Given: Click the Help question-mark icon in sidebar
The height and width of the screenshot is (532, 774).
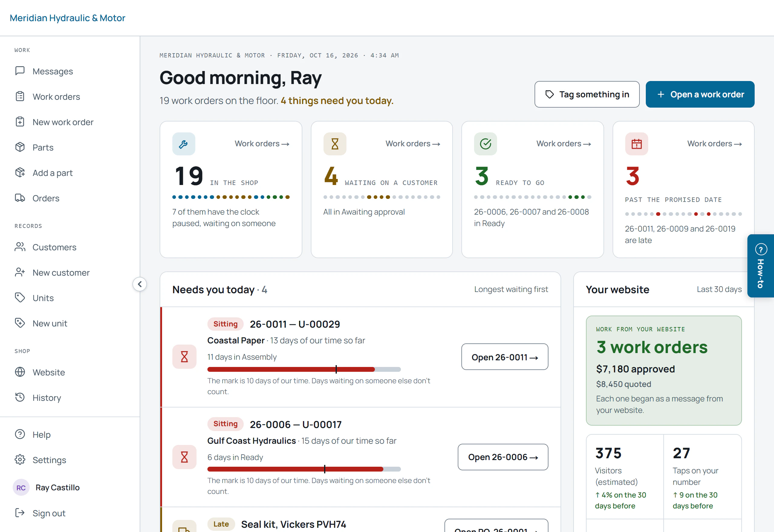Looking at the screenshot, I should [20, 434].
